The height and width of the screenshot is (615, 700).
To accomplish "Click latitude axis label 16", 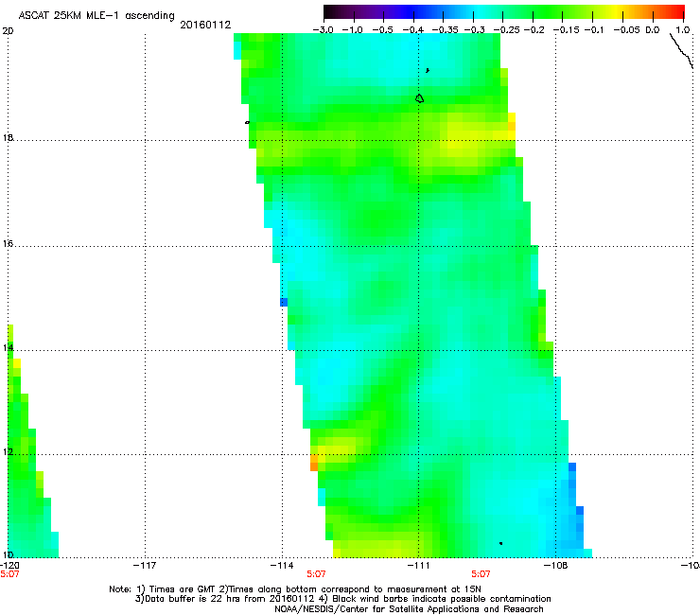I will [x=8, y=243].
